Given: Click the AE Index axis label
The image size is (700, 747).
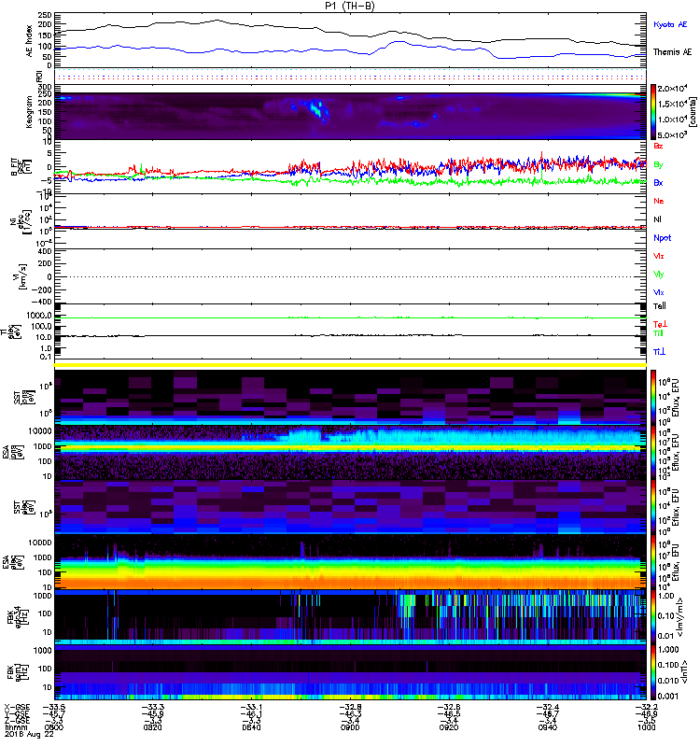Looking at the screenshot, I should pyautogui.click(x=30, y=40).
